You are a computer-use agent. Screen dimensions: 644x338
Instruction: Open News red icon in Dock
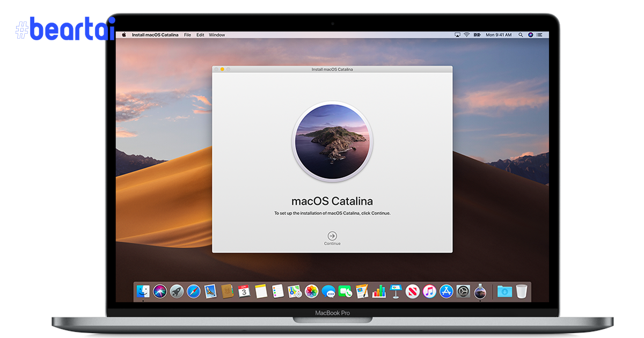click(412, 291)
